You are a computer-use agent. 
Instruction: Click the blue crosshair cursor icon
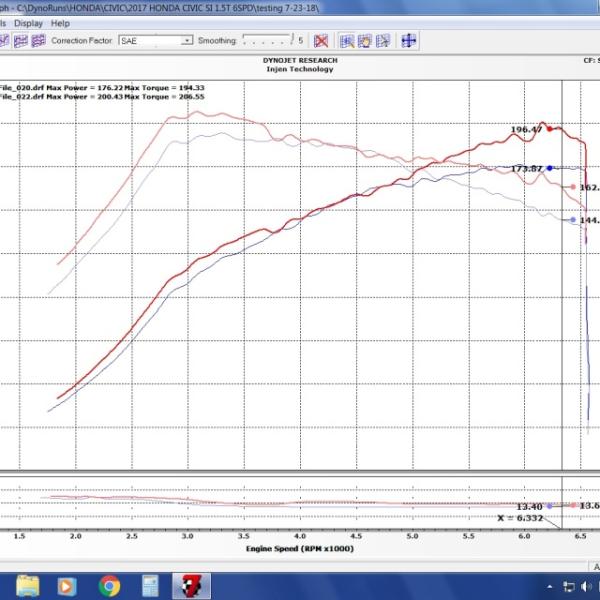point(409,41)
